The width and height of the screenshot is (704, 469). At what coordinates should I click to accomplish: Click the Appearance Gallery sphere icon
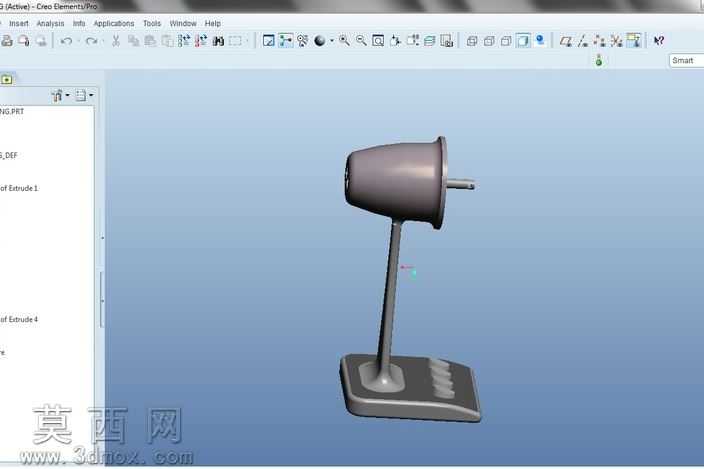[x=320, y=41]
